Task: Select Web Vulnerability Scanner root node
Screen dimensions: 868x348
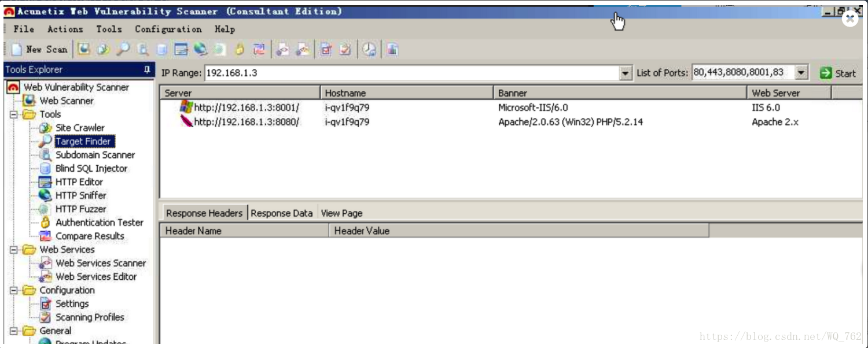Action: click(x=76, y=87)
